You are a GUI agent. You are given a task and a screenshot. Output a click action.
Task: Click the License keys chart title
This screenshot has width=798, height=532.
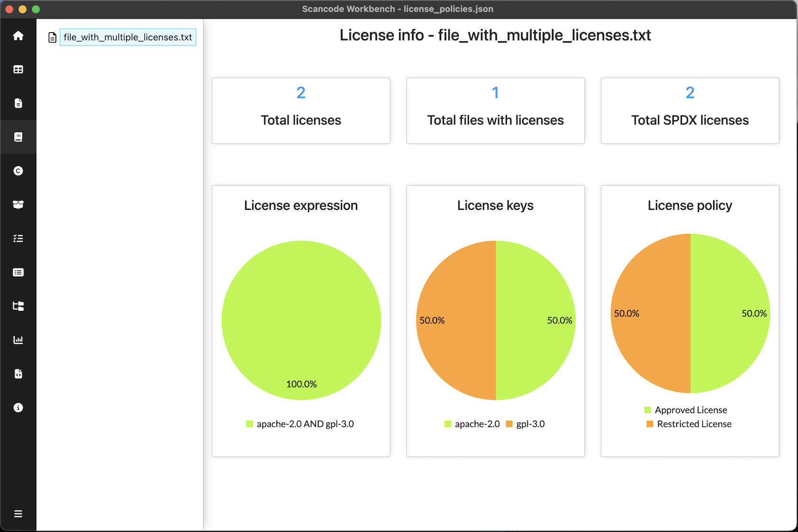495,205
